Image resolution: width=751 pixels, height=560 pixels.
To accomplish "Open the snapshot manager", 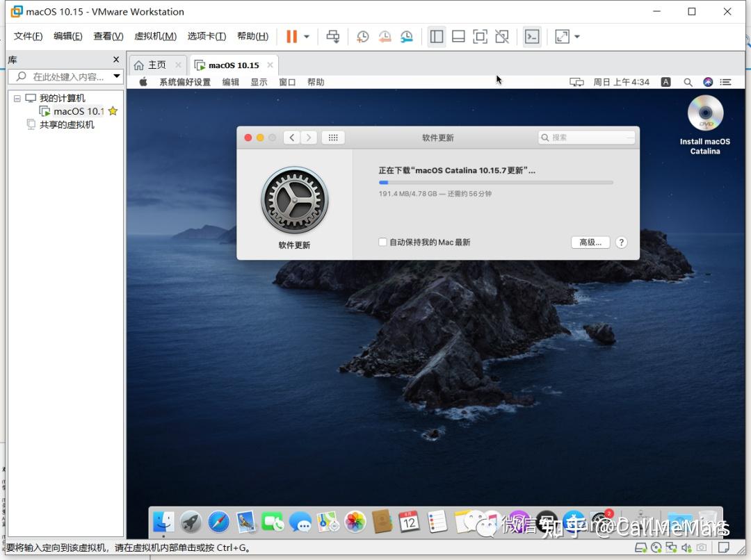I will click(407, 36).
